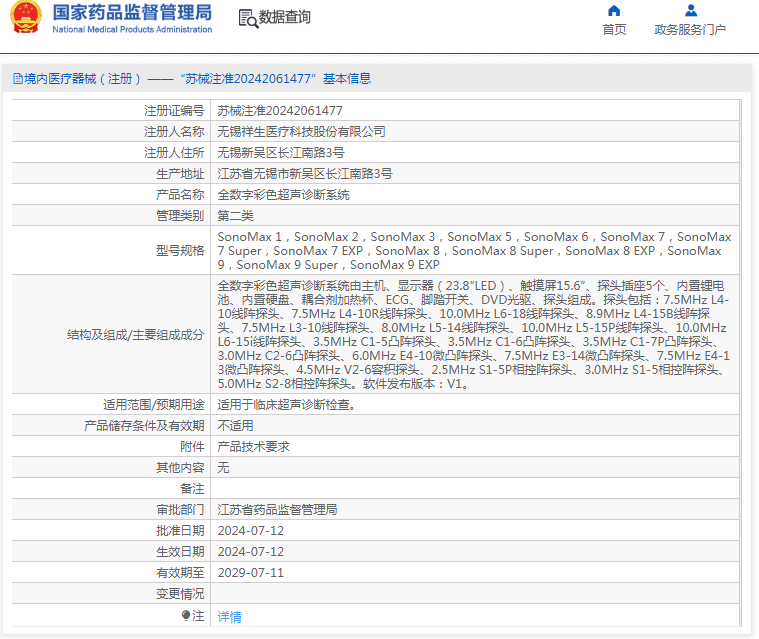
Task: Click 国家药品监督管理局 title text
Action: pyautogui.click(x=132, y=13)
